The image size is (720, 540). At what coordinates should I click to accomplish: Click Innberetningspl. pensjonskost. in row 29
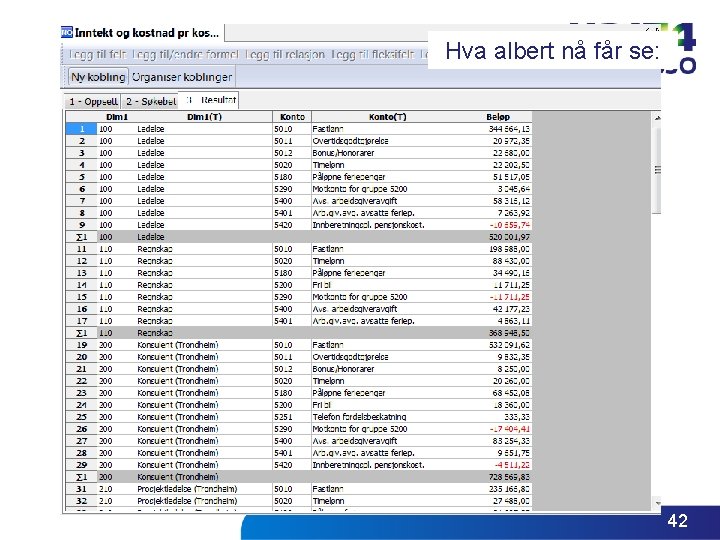pos(368,465)
